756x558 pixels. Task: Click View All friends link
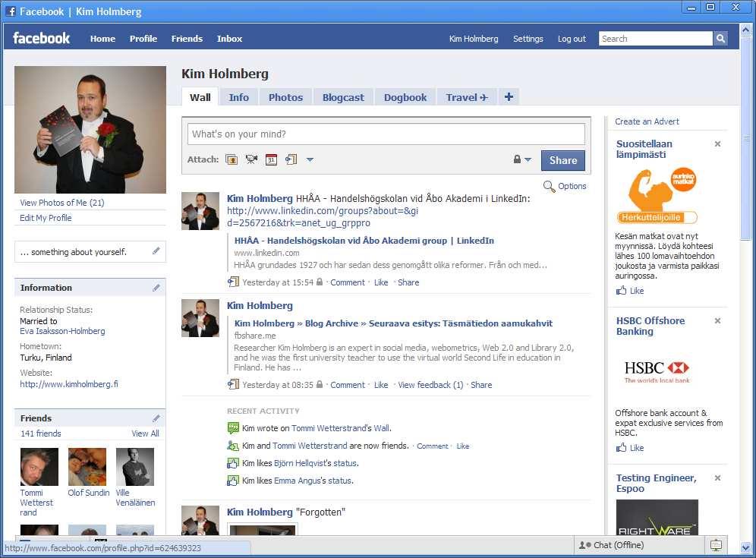coord(145,433)
